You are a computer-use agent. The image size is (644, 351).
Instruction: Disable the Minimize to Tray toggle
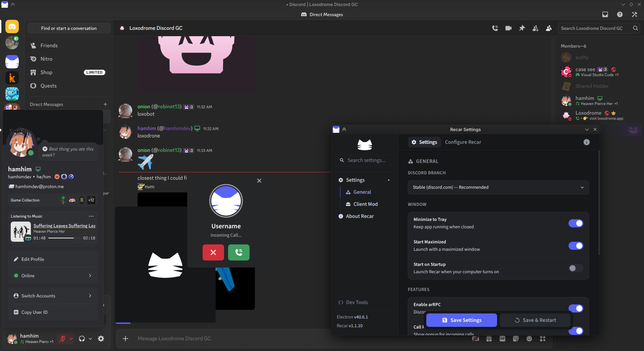pos(576,223)
